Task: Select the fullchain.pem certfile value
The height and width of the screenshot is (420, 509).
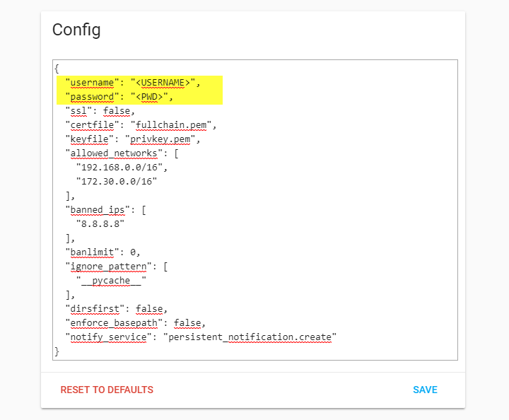Action: tap(175, 125)
